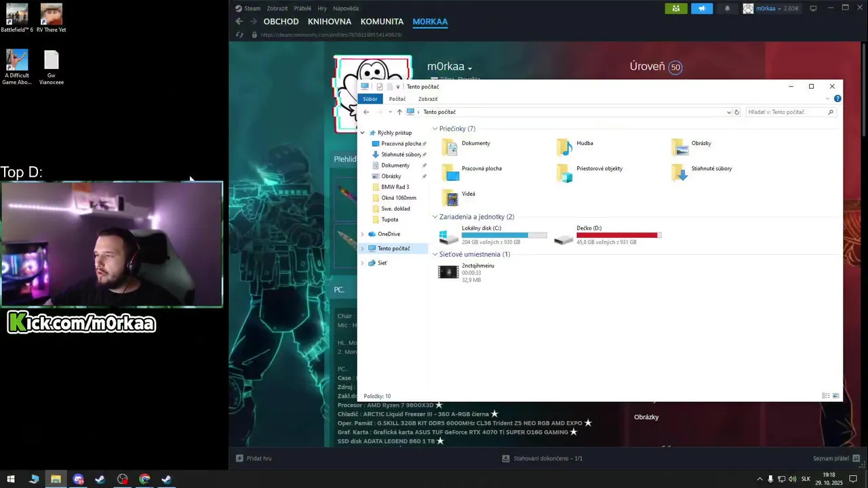Expand the OneDrive tree node
This screenshot has width=868, height=488.
[363, 234]
